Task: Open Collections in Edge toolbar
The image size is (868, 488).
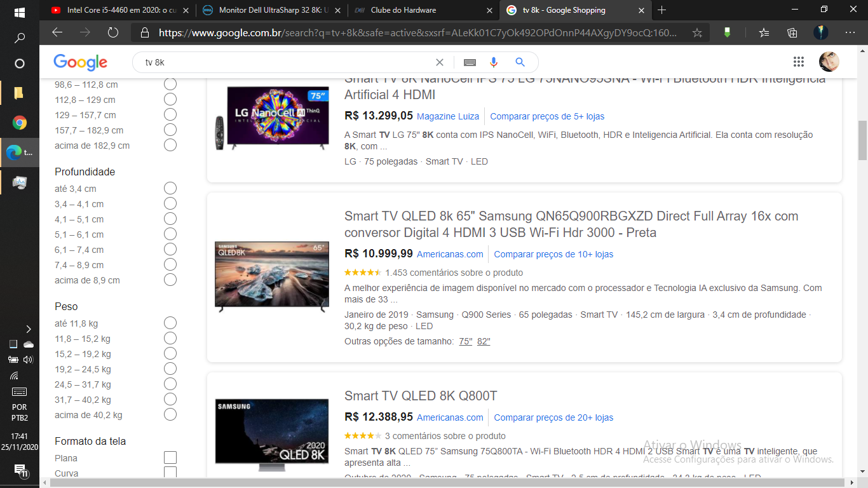Action: point(792,32)
